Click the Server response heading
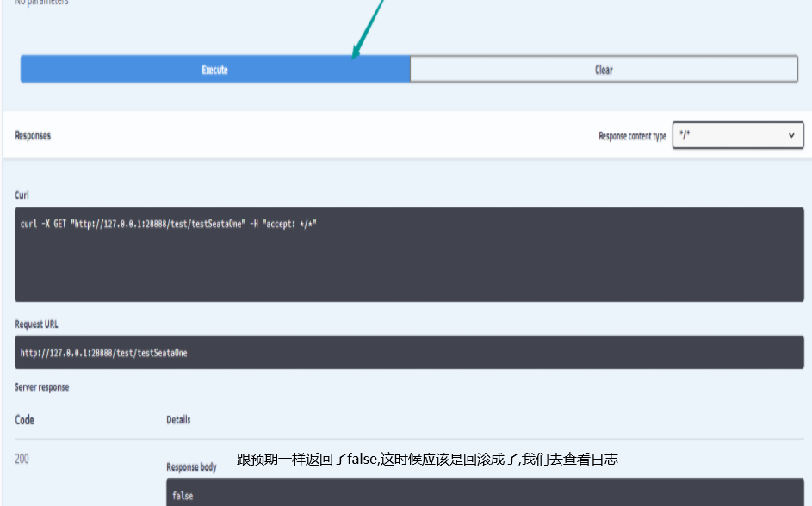 point(41,387)
